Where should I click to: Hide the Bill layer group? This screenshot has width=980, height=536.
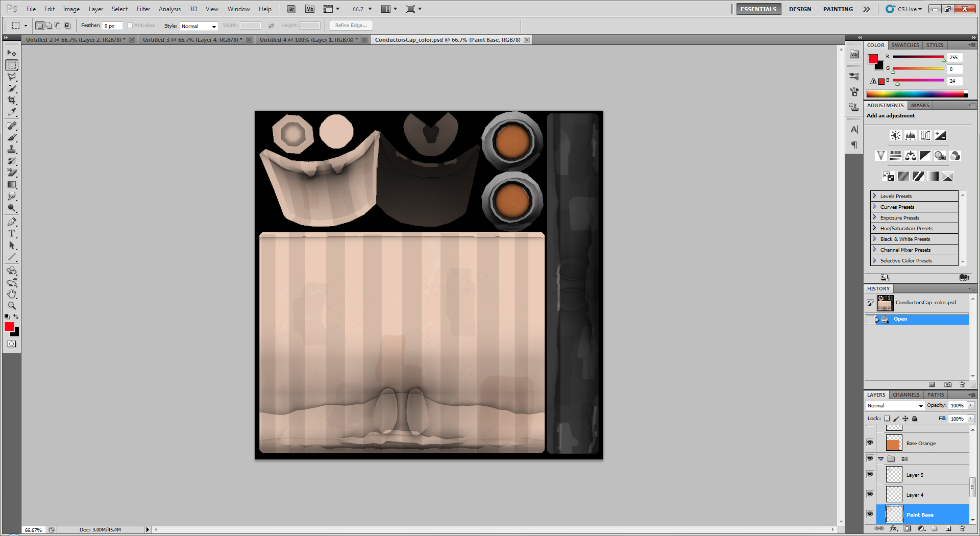point(870,458)
